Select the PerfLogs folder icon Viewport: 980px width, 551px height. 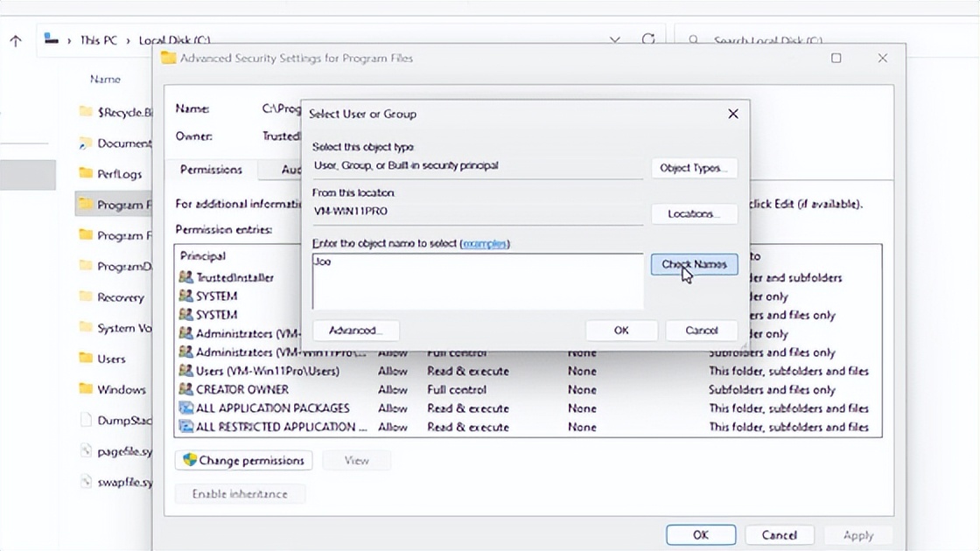(x=86, y=173)
